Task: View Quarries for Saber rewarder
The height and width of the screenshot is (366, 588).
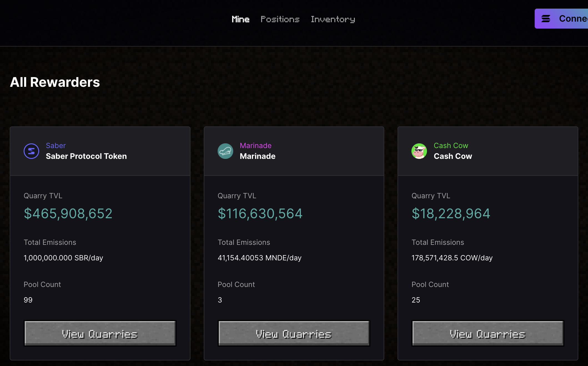Action: pos(100,333)
